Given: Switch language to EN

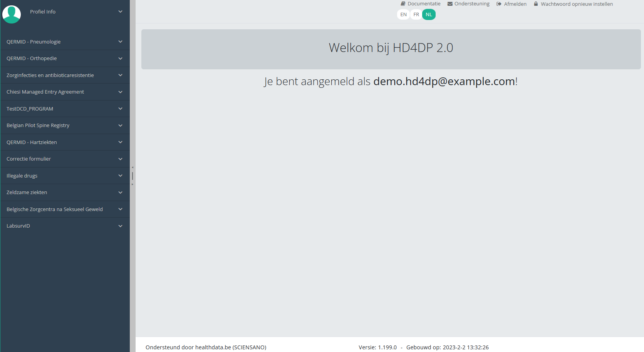Looking at the screenshot, I should (x=403, y=15).
